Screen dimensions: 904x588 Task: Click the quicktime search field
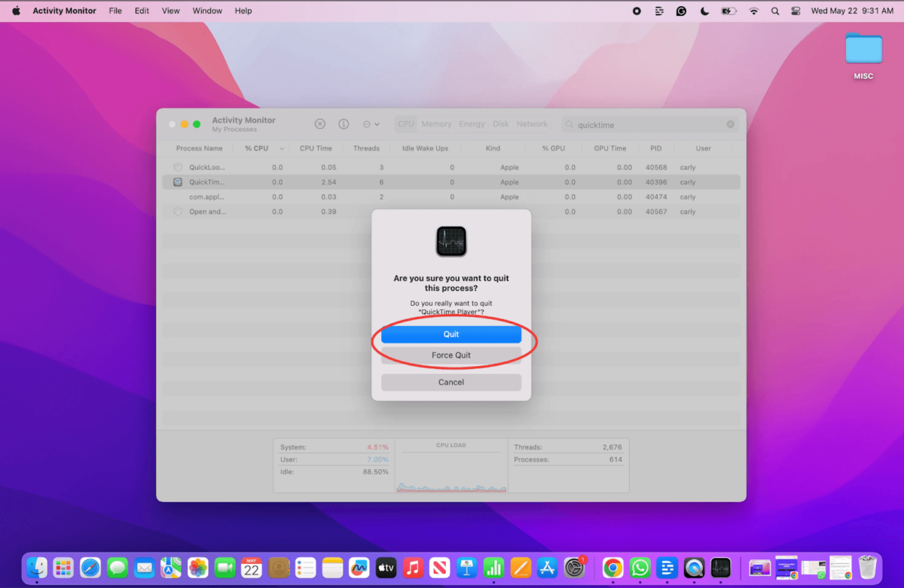(648, 125)
